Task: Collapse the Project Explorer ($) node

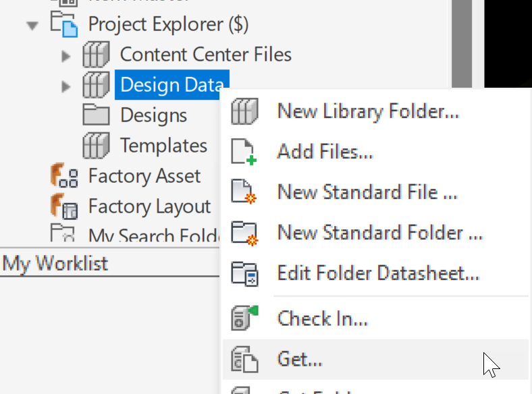Action: coord(32,26)
